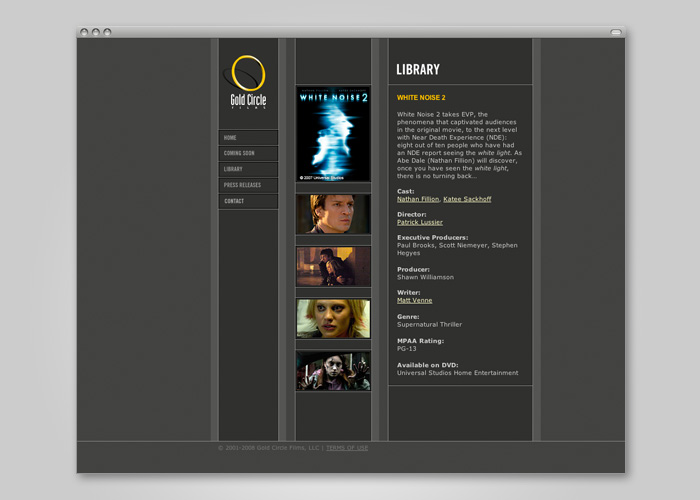This screenshot has width=700, height=500.
Task: View the still of couple in dim room
Action: click(x=333, y=267)
